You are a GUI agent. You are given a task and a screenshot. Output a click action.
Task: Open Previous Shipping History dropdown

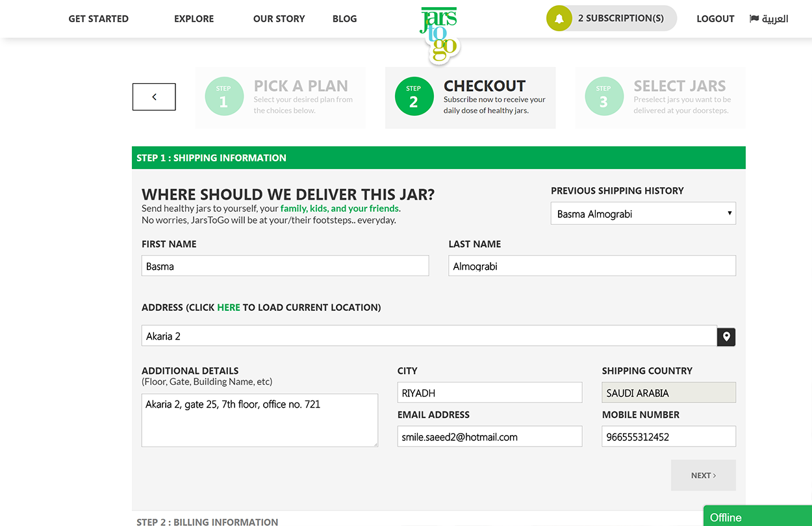643,214
